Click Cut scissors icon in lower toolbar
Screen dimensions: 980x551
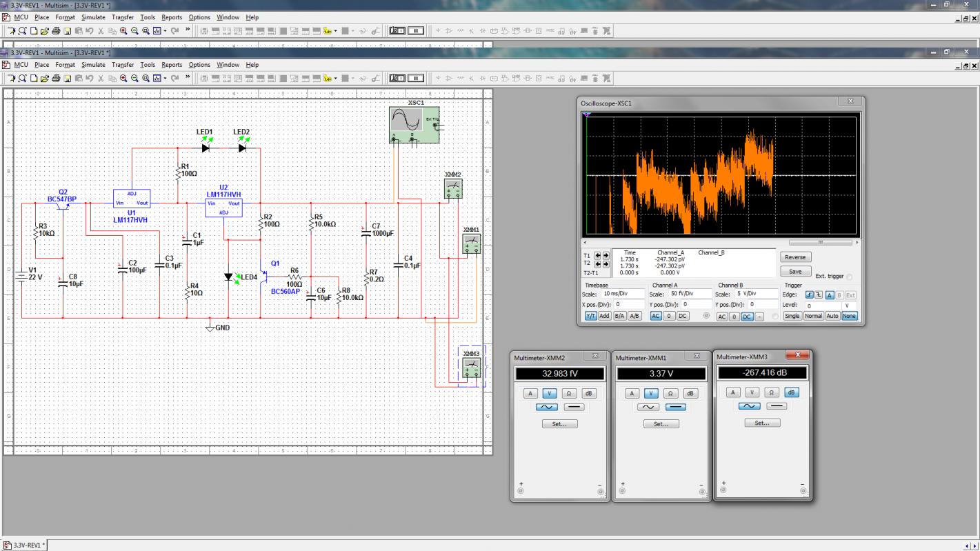pyautogui.click(x=101, y=79)
